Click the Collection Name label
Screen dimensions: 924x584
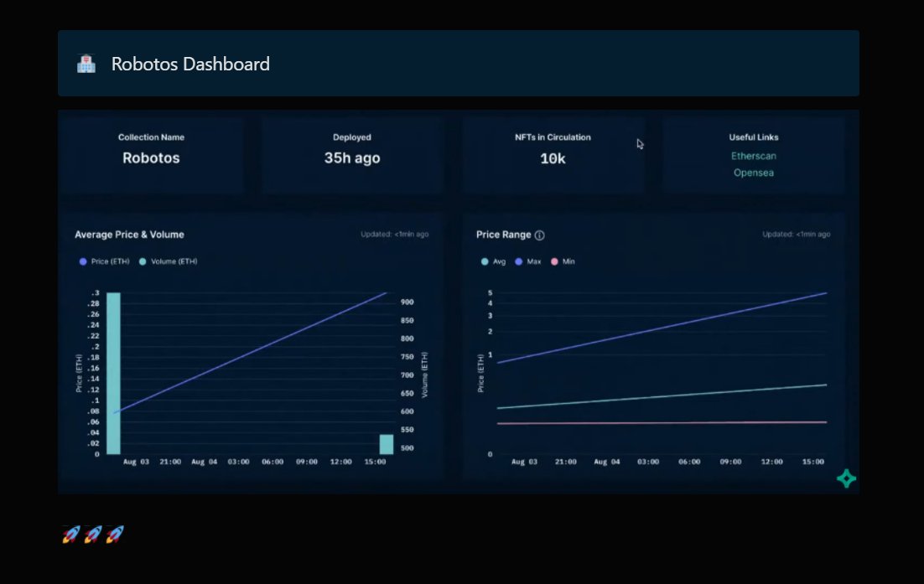[151, 137]
